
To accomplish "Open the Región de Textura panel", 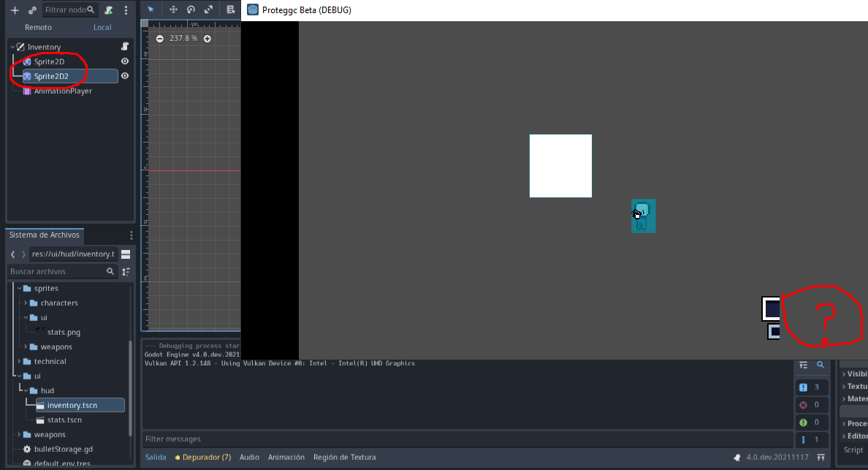I will point(344,458).
